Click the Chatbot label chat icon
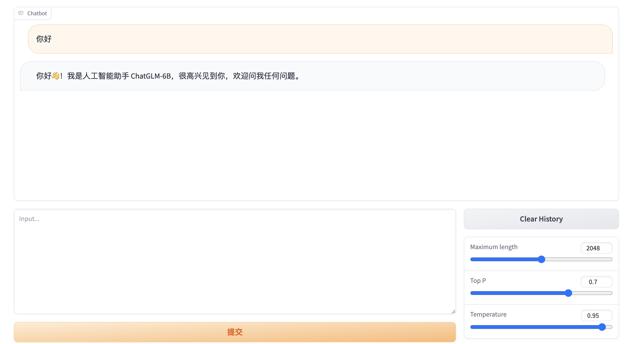 click(x=21, y=13)
